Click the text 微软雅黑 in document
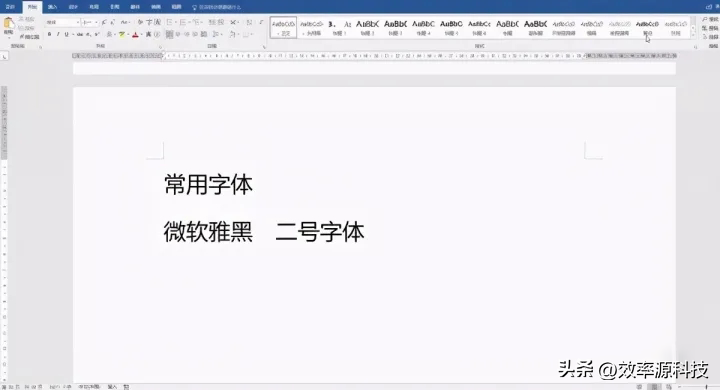Viewport: 720px width, 390px height. [208, 232]
